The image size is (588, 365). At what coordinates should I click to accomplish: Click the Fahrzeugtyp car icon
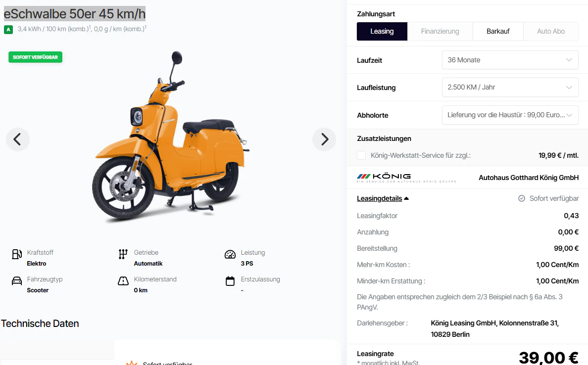tap(17, 281)
